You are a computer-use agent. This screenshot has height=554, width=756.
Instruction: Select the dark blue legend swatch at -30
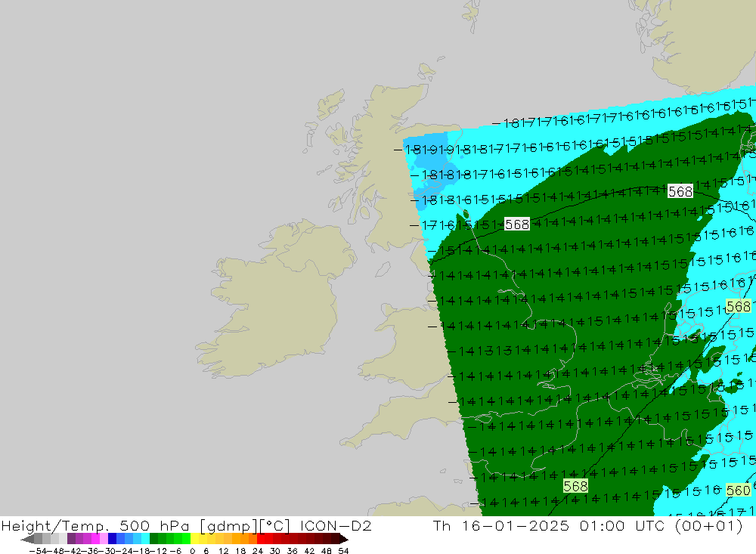click(x=113, y=539)
